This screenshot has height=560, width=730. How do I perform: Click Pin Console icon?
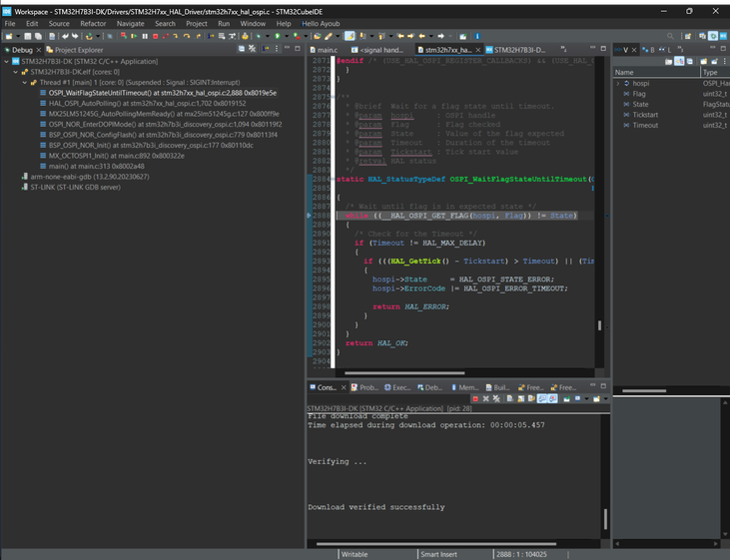pos(566,399)
